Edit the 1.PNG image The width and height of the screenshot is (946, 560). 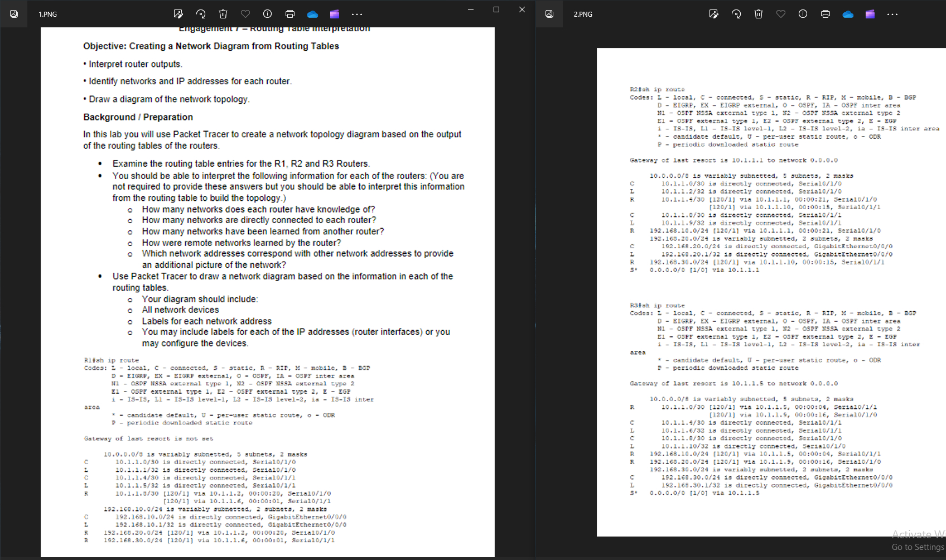coord(178,14)
